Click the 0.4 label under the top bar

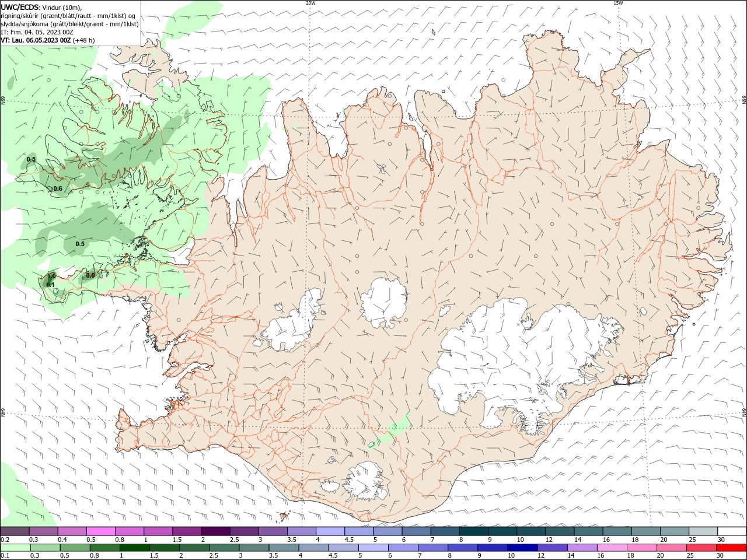pyautogui.click(x=62, y=540)
